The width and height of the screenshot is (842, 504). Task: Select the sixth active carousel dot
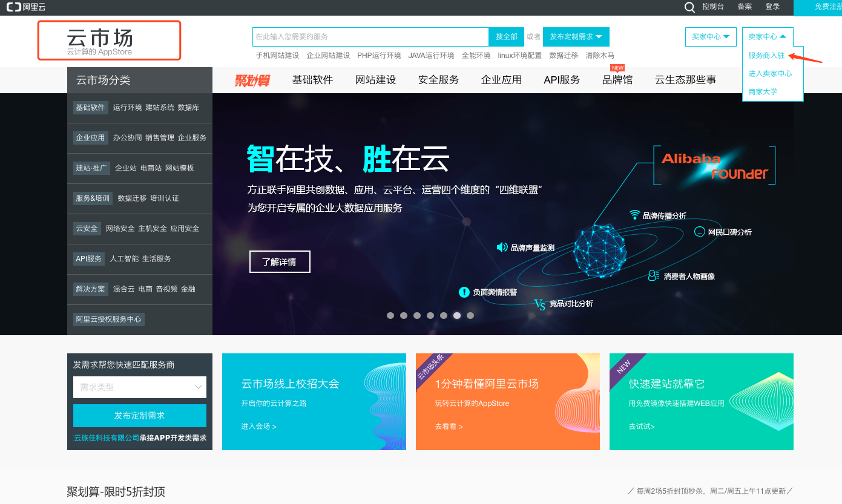457,315
